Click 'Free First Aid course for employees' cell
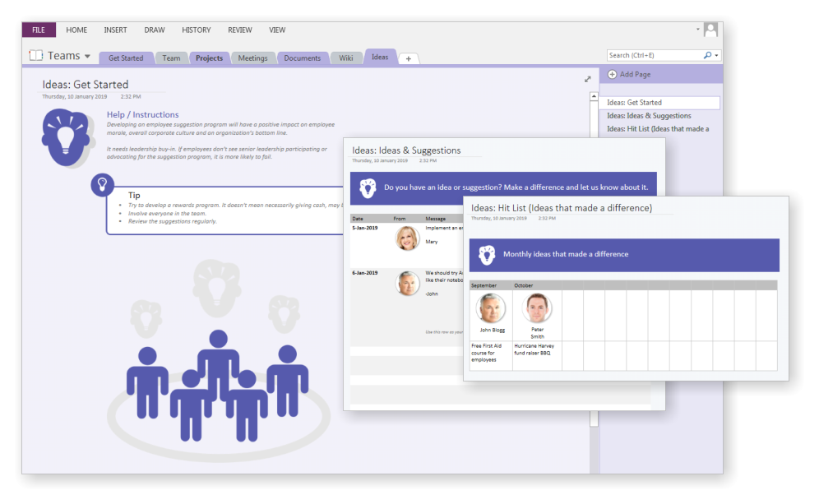 pyautogui.click(x=491, y=356)
